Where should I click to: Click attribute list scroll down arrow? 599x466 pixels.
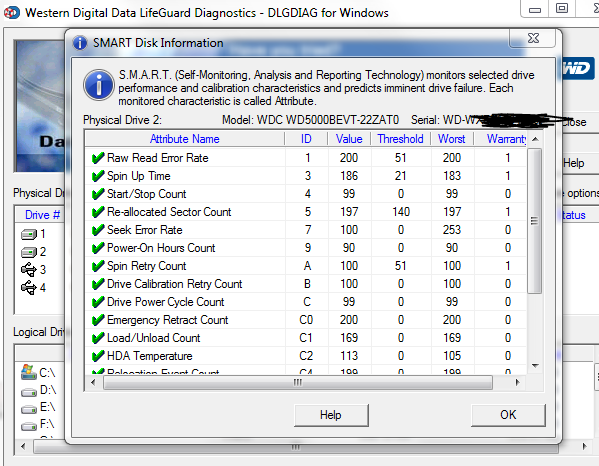point(535,366)
